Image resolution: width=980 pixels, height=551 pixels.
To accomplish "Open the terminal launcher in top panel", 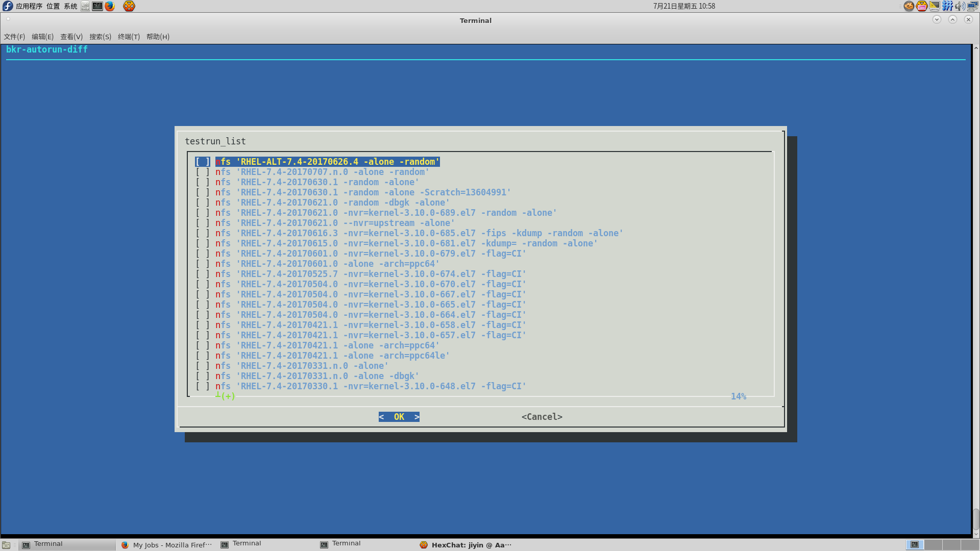I will 97,6.
